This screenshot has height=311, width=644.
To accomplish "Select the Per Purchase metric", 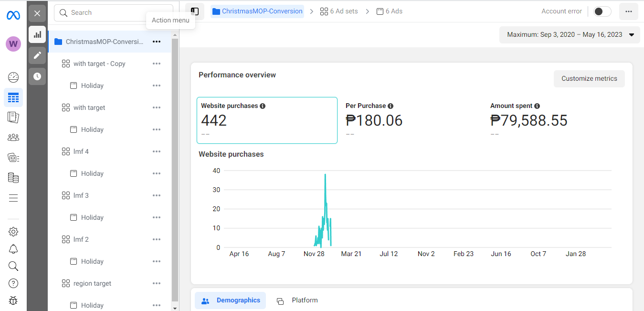I will [x=374, y=120].
